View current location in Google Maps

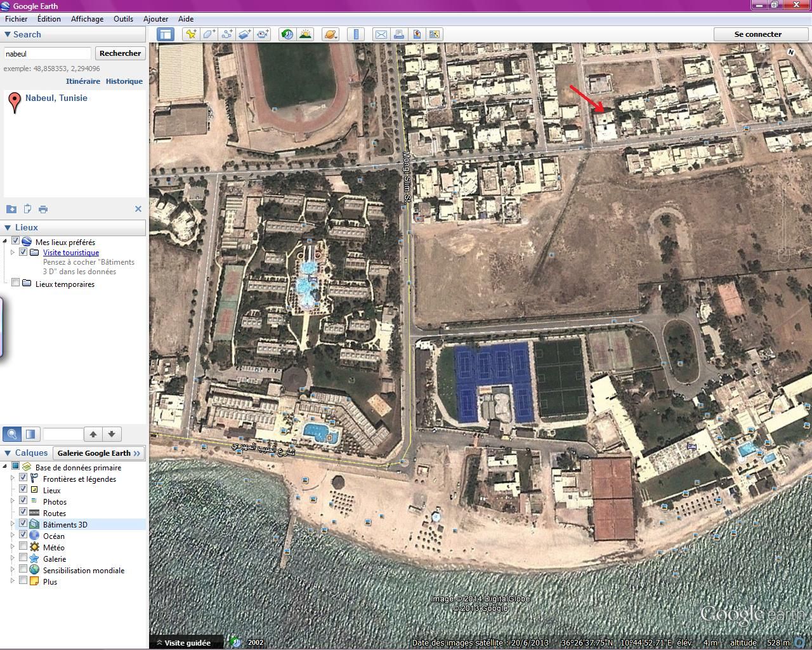(417, 34)
